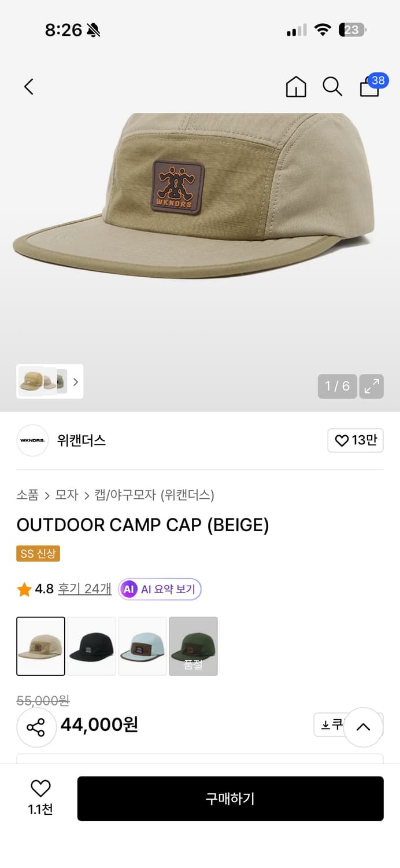Select the black colorway option
Image resolution: width=400 pixels, height=868 pixels.
click(91, 646)
